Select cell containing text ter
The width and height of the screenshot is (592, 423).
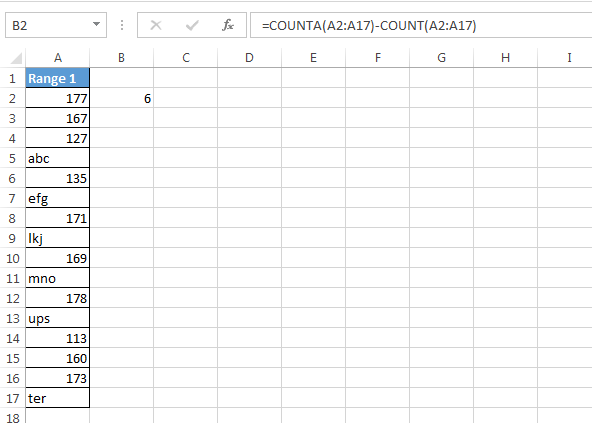pos(57,398)
